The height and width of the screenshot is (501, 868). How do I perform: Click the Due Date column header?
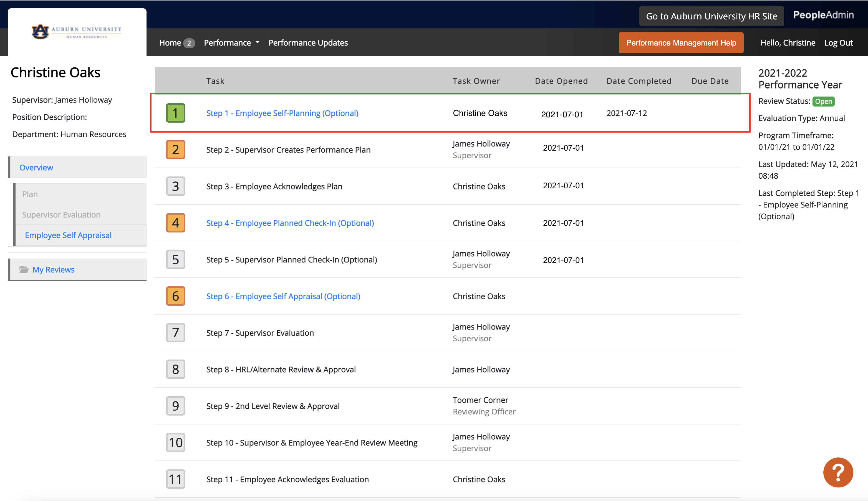coord(710,81)
